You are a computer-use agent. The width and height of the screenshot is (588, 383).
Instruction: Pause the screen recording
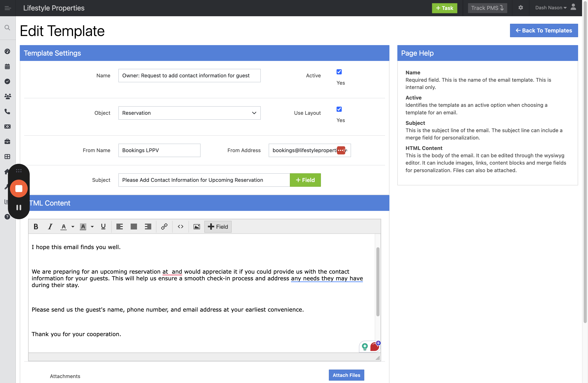click(x=19, y=208)
